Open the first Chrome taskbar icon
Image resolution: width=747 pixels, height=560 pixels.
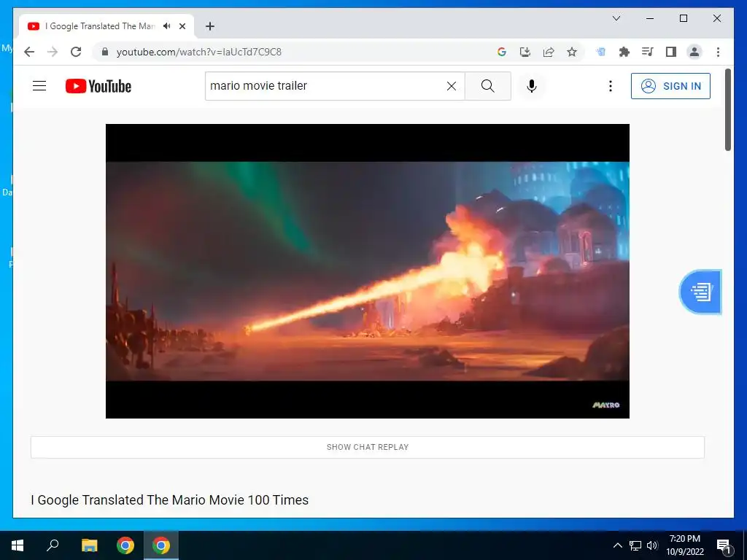(x=125, y=545)
